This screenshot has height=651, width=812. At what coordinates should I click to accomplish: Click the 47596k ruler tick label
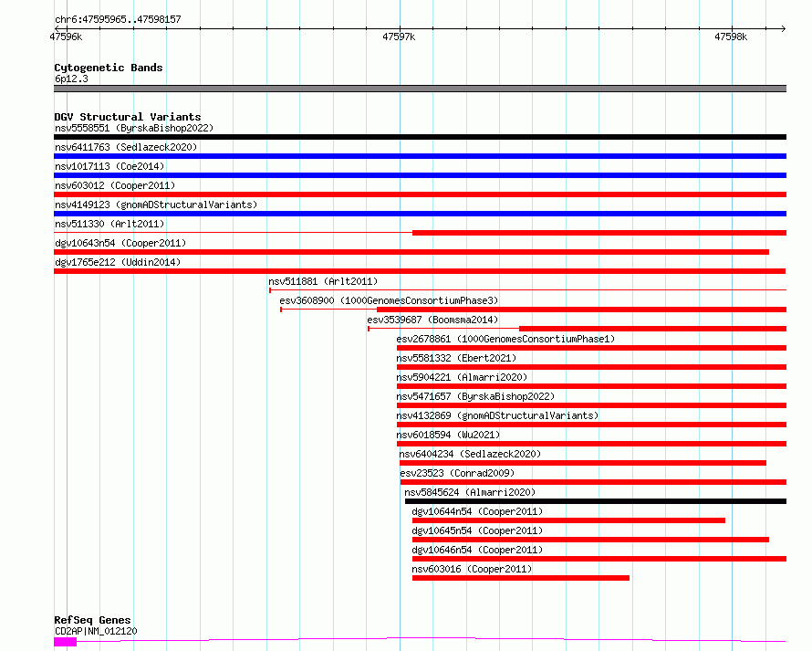pos(66,37)
